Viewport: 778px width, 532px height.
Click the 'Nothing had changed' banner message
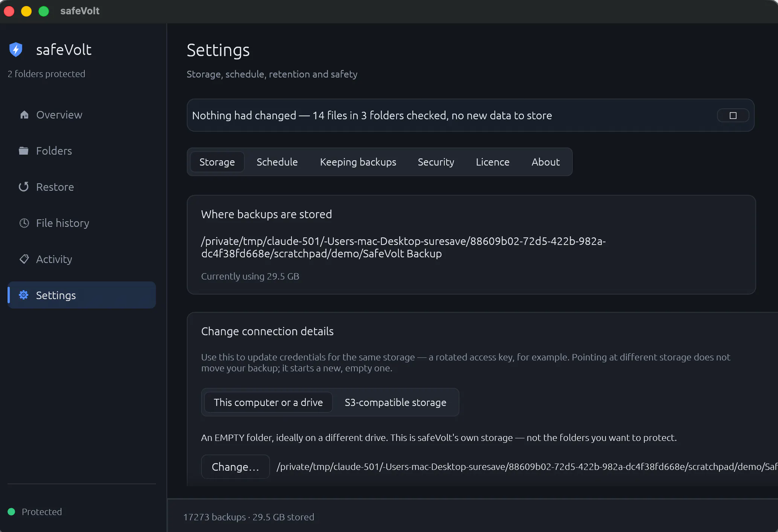click(372, 116)
